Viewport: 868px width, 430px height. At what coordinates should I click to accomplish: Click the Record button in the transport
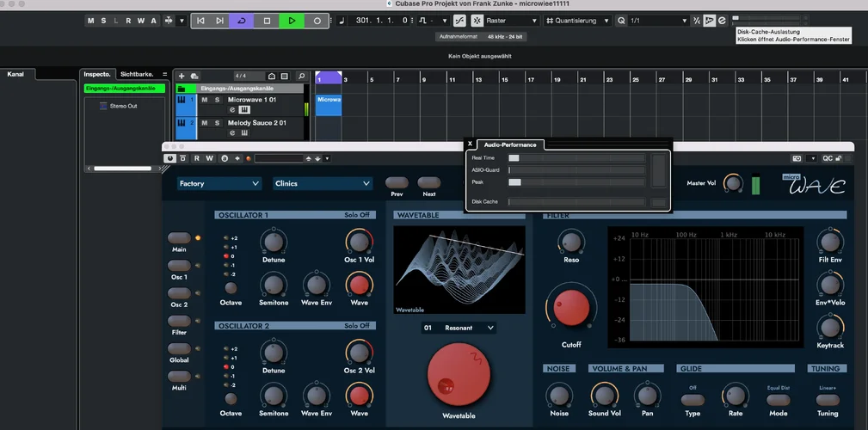coord(317,20)
